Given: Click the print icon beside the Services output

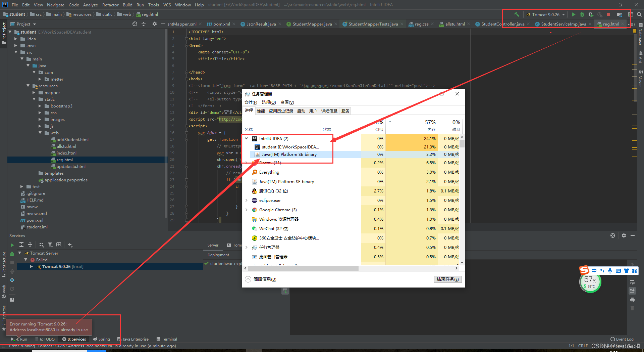Looking at the screenshot, I should [x=632, y=300].
